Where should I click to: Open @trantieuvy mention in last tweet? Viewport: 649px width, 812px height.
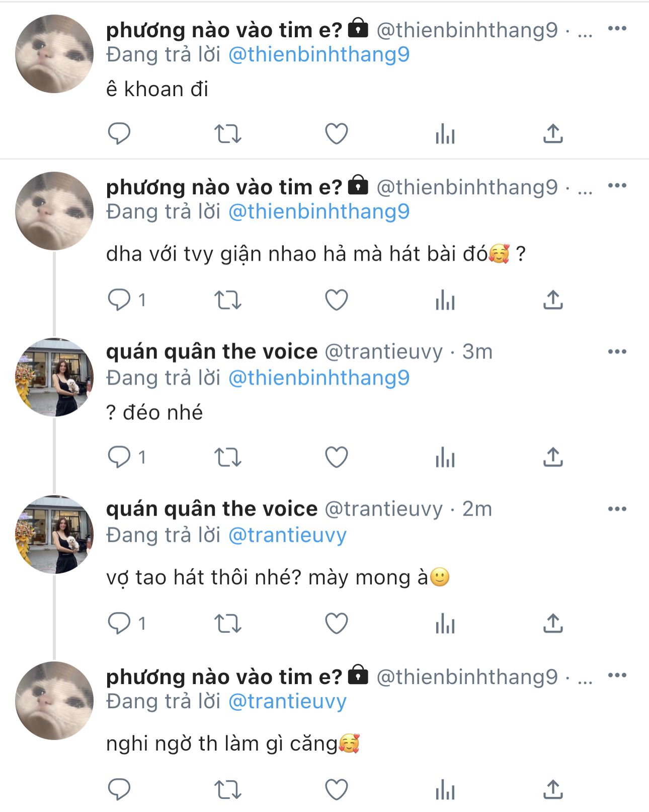coord(287,701)
